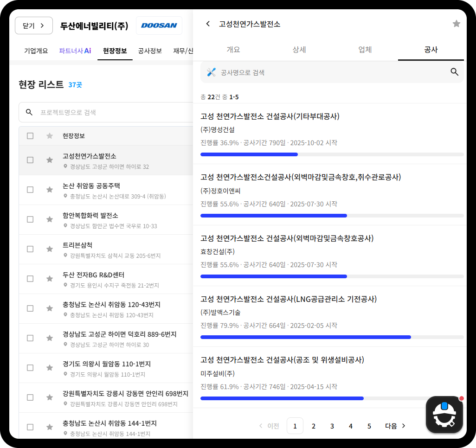Switch to the 공사정보 tab
The width and height of the screenshot is (476, 448).
tap(150, 51)
